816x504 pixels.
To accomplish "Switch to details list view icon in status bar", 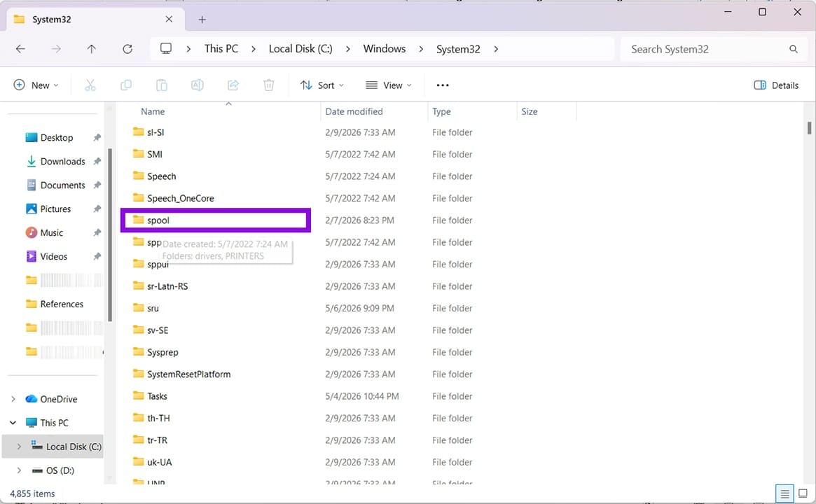I will pos(784,493).
